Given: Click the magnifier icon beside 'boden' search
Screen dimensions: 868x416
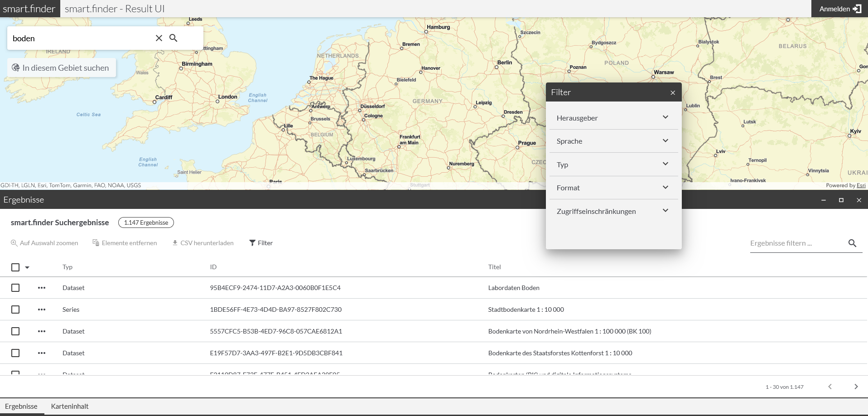Looking at the screenshot, I should pos(174,38).
